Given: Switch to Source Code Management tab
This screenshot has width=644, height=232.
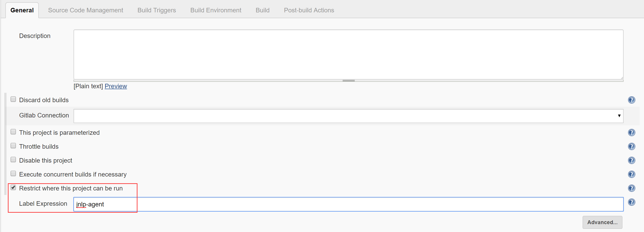Looking at the screenshot, I should pyautogui.click(x=85, y=10).
